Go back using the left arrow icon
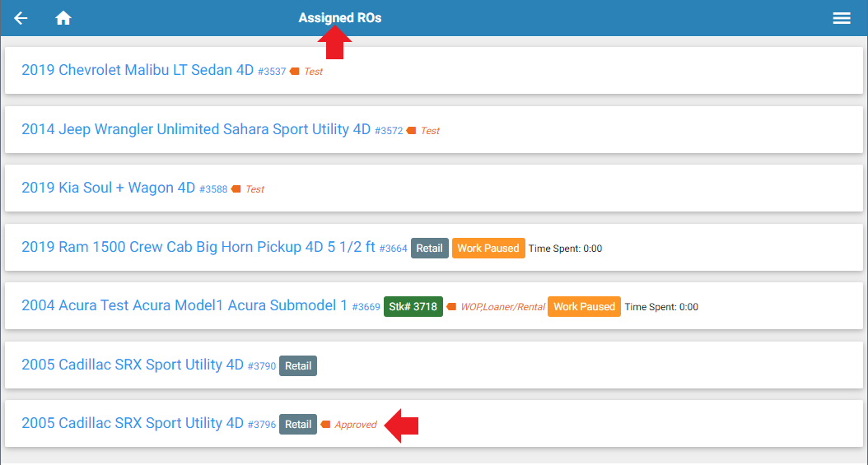The image size is (868, 465). [x=21, y=18]
